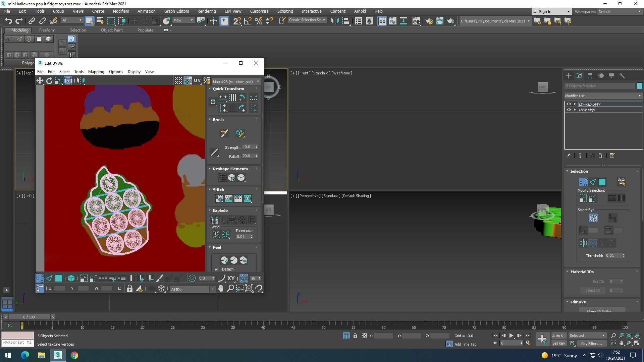Open the Mapping menu in Edit UVWs
Image resolution: width=644 pixels, height=362 pixels.
point(96,72)
